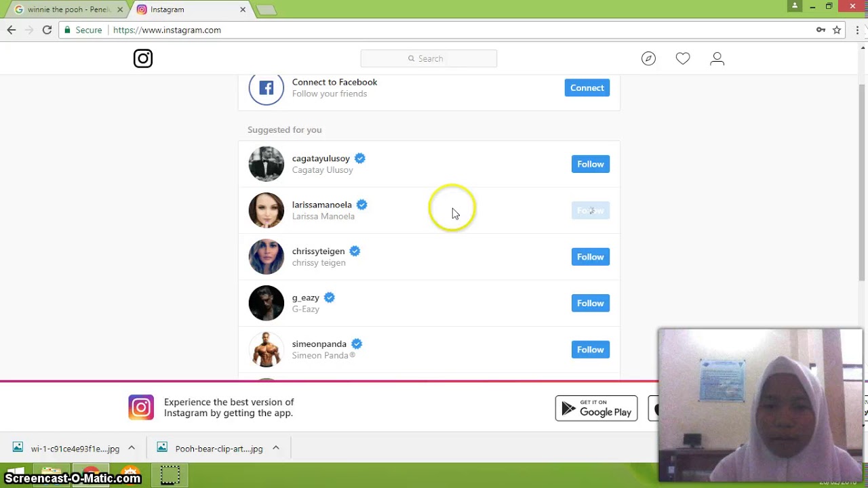Open cagatayulusoy profile picture
This screenshot has width=868, height=488.
[x=267, y=164]
